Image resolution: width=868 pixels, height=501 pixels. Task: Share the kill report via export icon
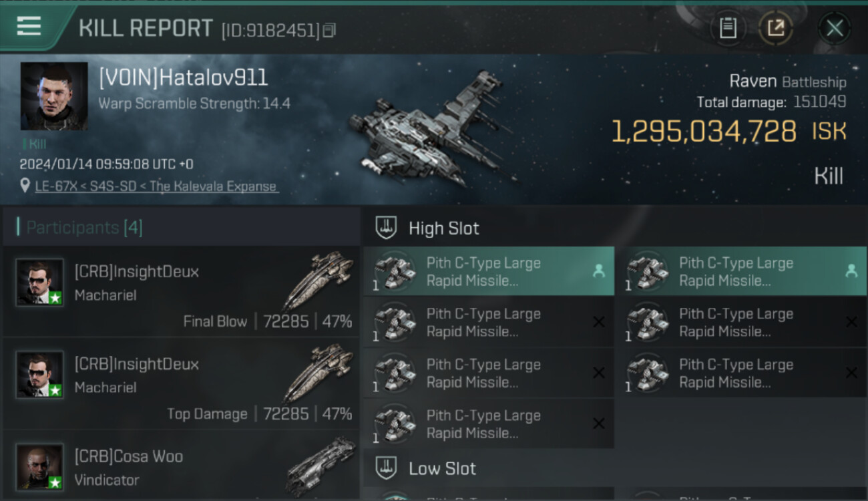pyautogui.click(x=776, y=28)
